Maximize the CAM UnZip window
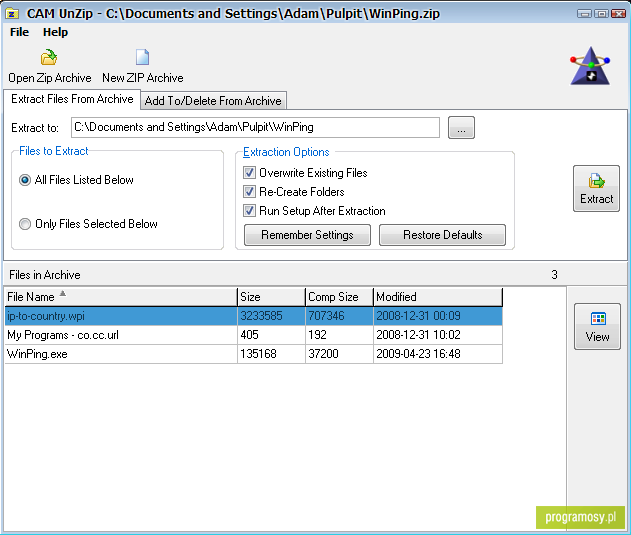Viewport: 631px width, 535px height. coord(601,14)
